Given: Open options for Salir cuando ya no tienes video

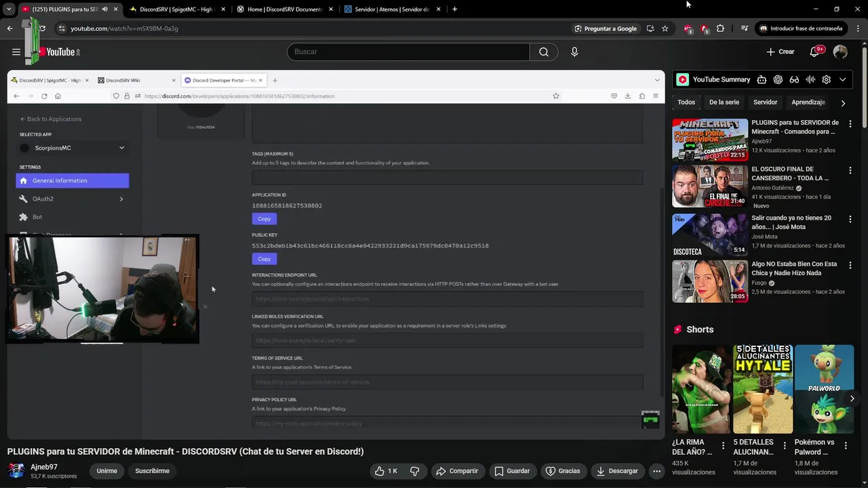Looking at the screenshot, I should 850,219.
